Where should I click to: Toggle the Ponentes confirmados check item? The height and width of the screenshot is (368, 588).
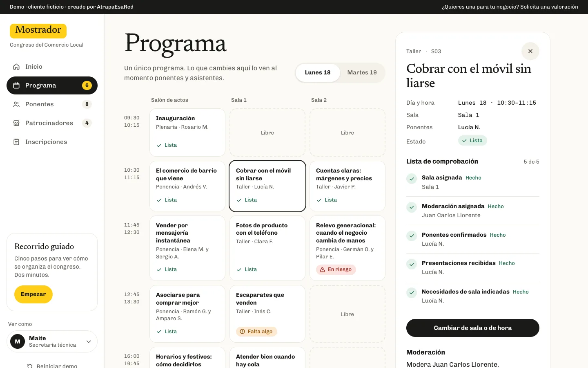412,236
